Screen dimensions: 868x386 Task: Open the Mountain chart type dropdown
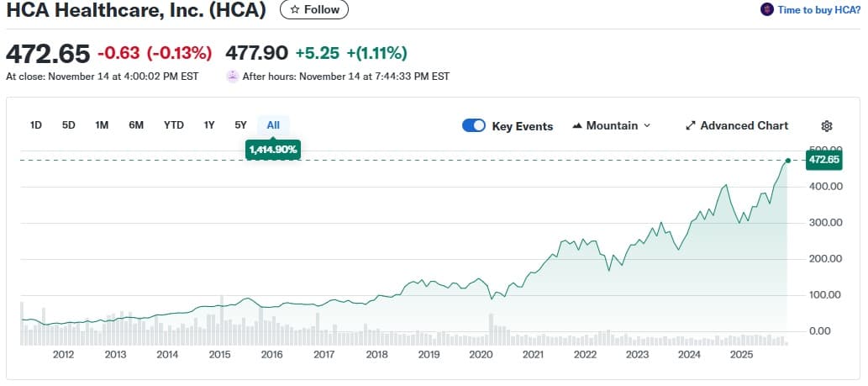click(612, 125)
